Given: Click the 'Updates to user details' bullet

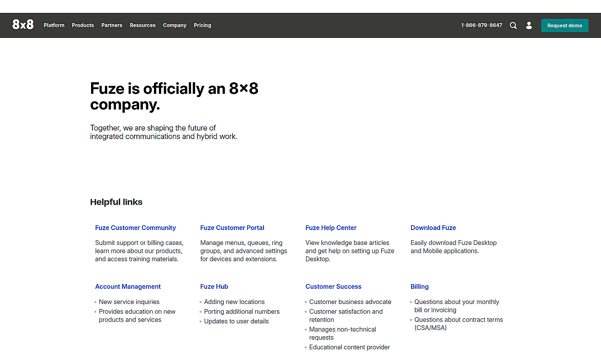Looking at the screenshot, I should pyautogui.click(x=236, y=321).
